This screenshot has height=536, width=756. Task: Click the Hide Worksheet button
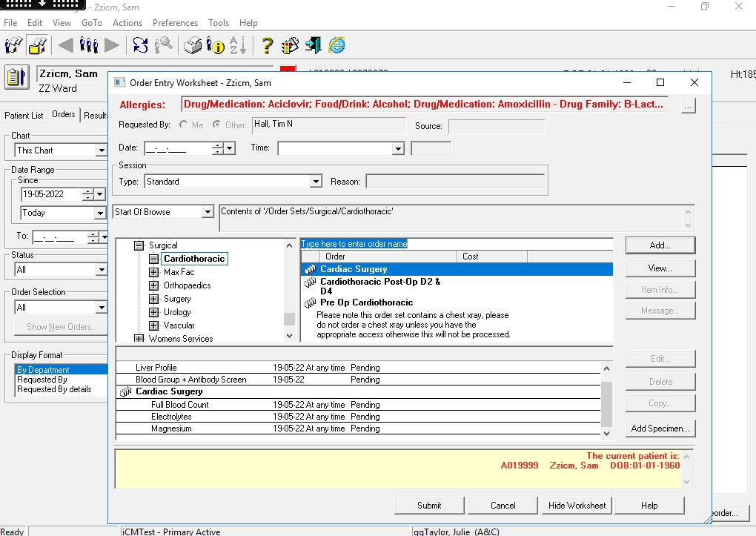click(577, 506)
